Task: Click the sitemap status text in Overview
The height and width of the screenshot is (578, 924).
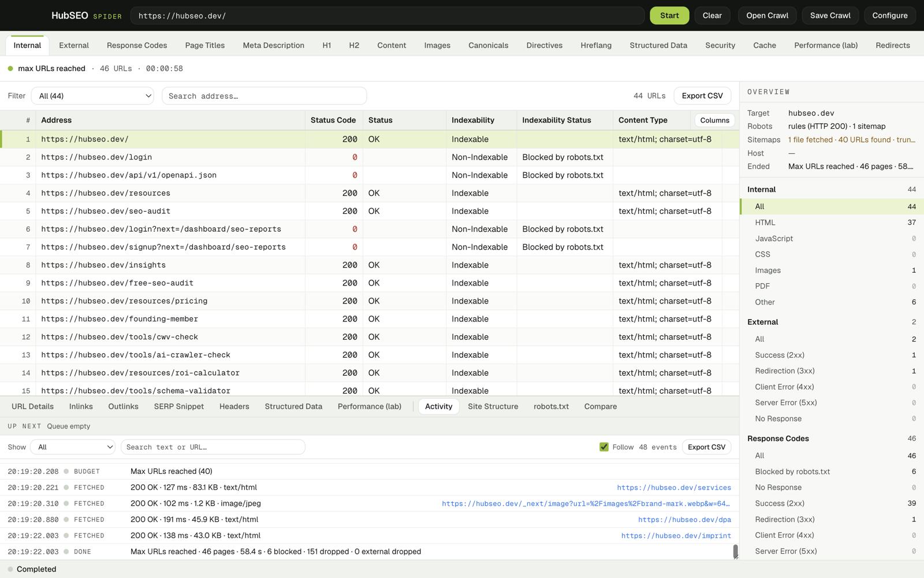Action: 852,140
